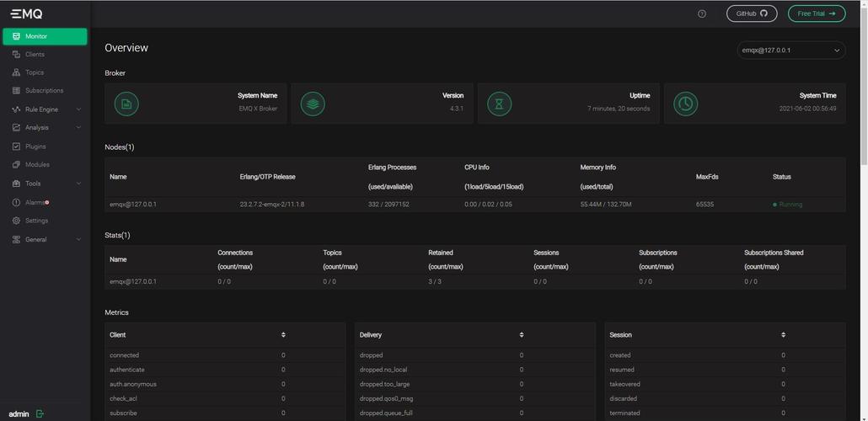Click the Version layers icon
This screenshot has height=421, width=868.
click(313, 104)
